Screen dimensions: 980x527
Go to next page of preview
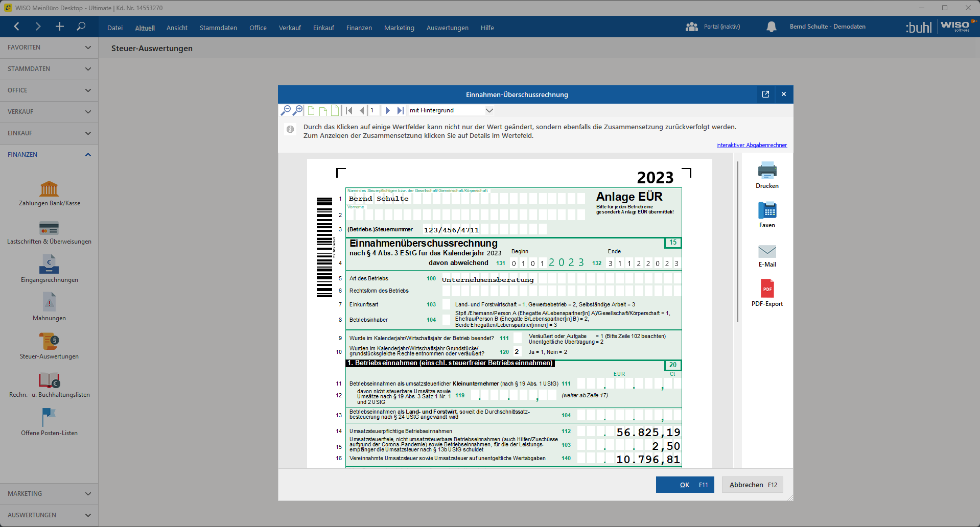point(387,110)
